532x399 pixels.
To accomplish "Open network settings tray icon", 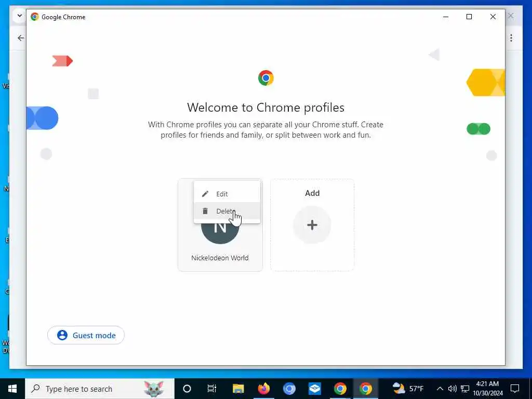I will [x=465, y=389].
